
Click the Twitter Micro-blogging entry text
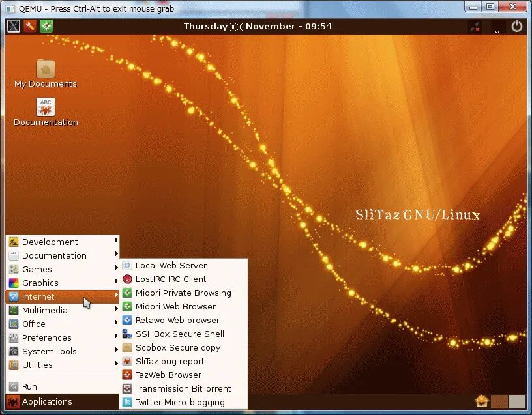click(180, 403)
